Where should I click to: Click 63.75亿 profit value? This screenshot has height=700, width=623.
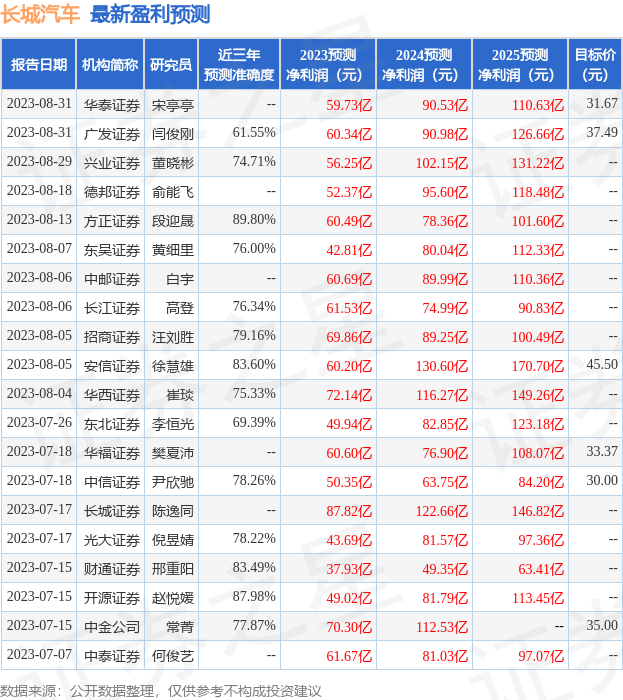[445, 482]
